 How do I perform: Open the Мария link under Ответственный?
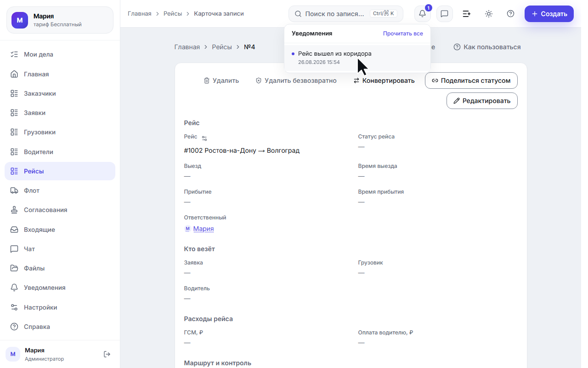[204, 229]
